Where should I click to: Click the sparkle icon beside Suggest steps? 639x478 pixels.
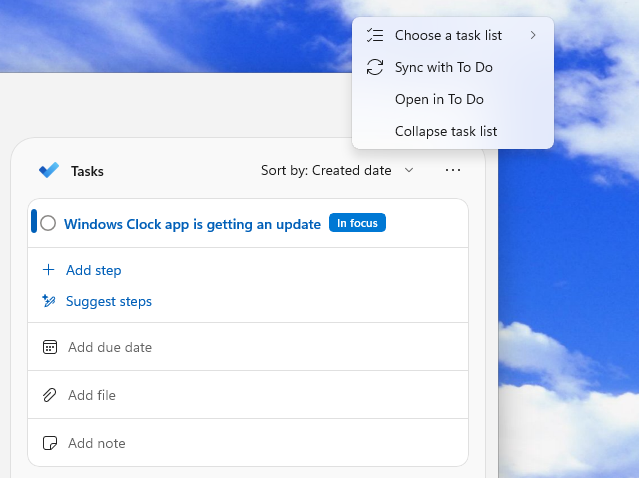(x=48, y=301)
